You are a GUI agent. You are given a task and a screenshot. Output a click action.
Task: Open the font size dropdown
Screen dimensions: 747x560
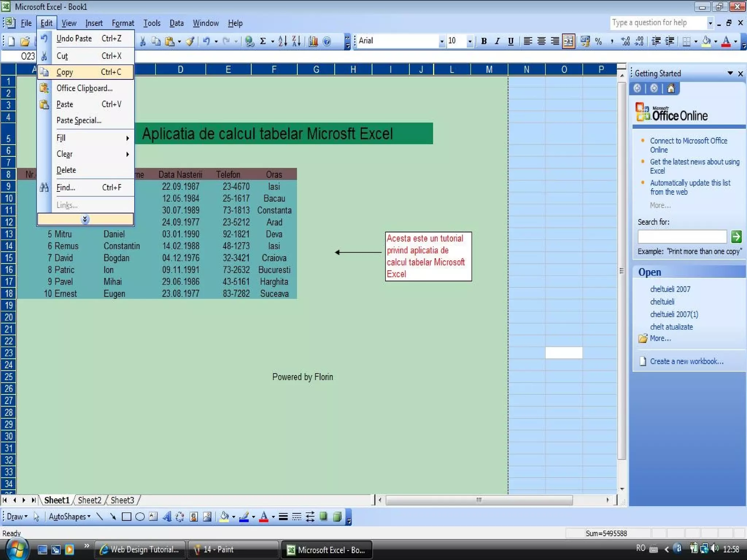click(x=470, y=41)
